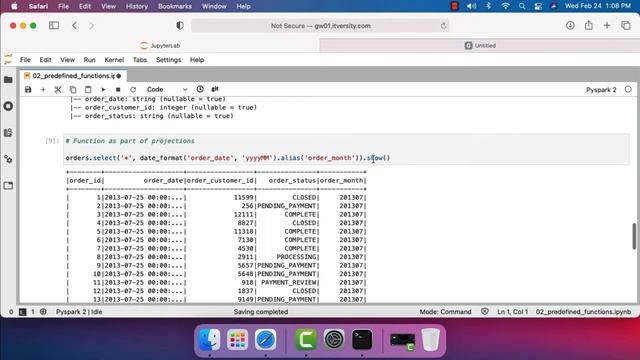The image size is (640, 360).
Task: Go back in Safari
Action: pos(74,25)
